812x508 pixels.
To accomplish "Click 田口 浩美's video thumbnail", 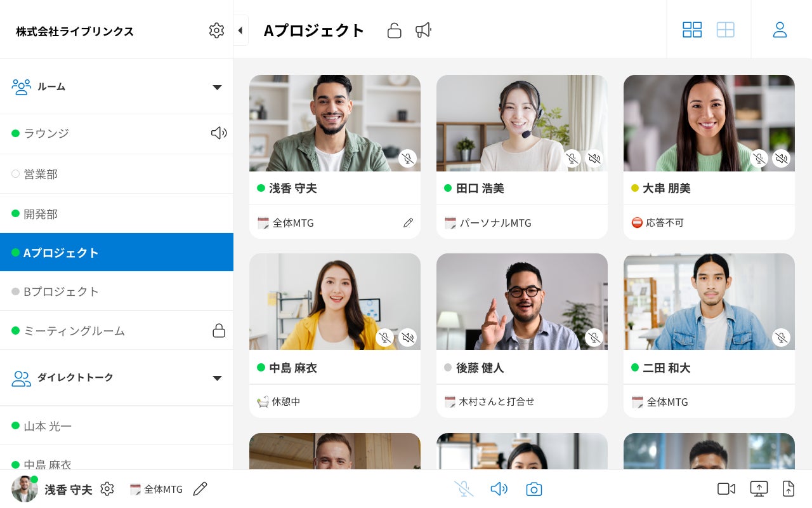I will tap(522, 123).
